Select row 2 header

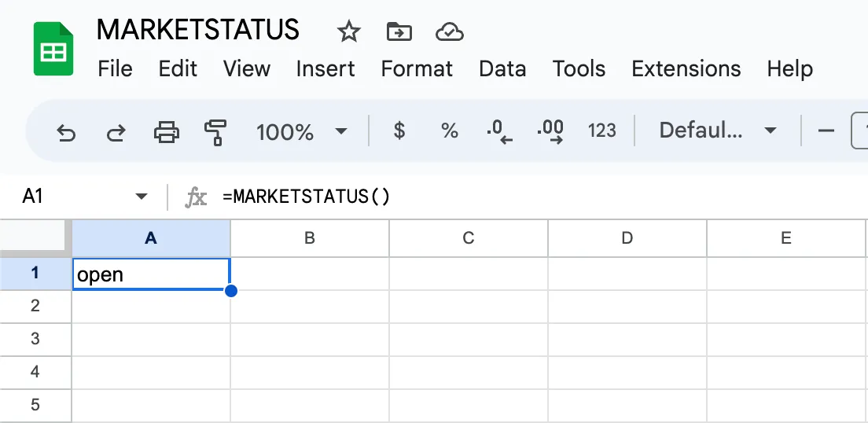point(35,306)
